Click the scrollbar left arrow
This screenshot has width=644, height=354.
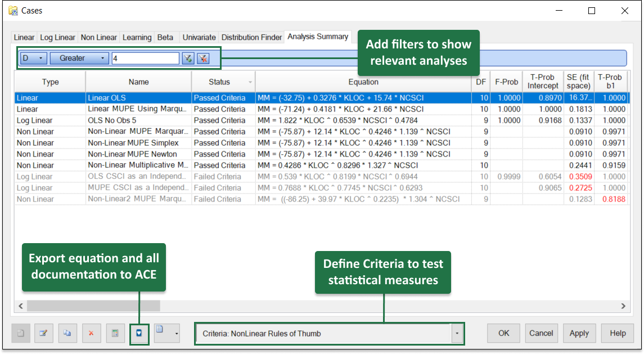click(x=21, y=306)
